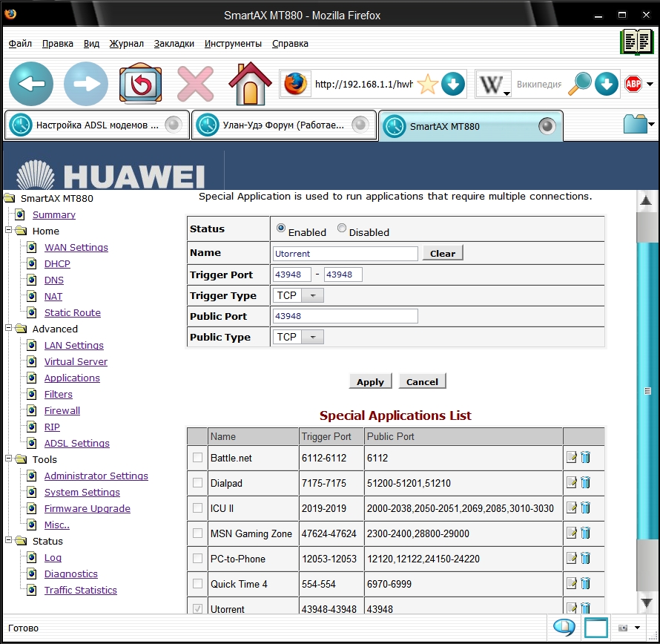Check the MSN Gaming Zone checkbox

[x=197, y=533]
